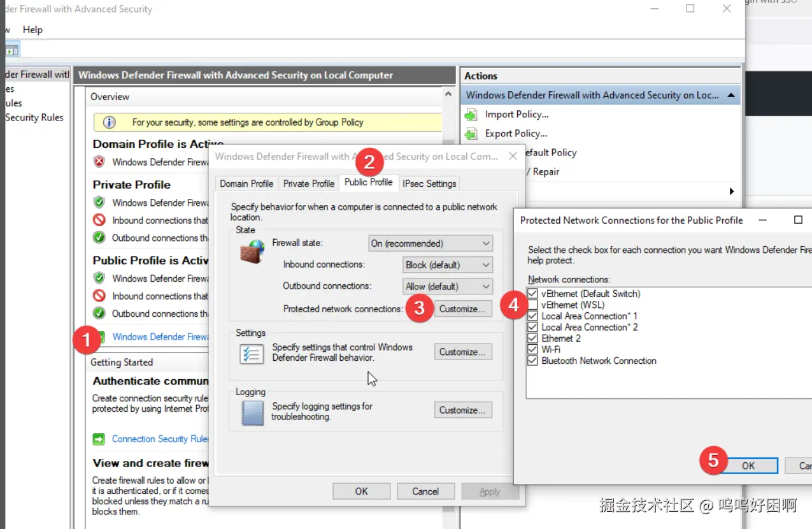
Task: Click the Import Policy icon in Actions
Action: tap(471, 115)
